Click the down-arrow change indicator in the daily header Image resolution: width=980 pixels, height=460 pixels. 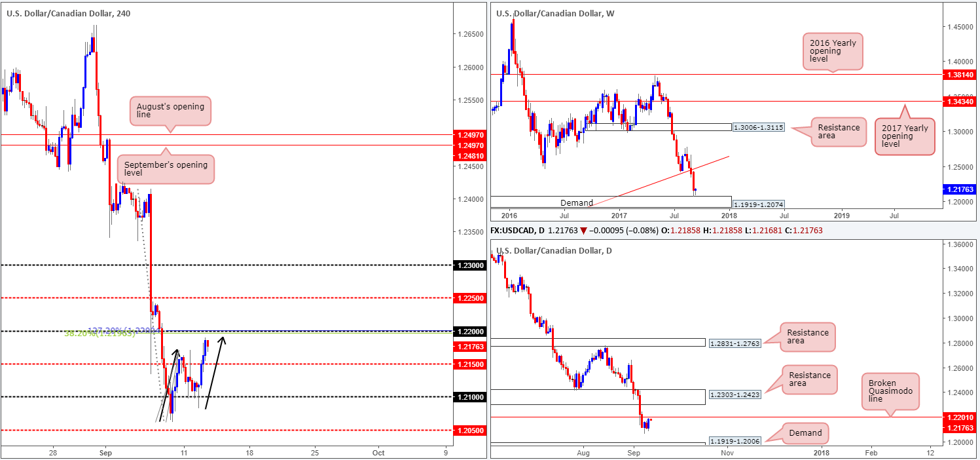584,231
